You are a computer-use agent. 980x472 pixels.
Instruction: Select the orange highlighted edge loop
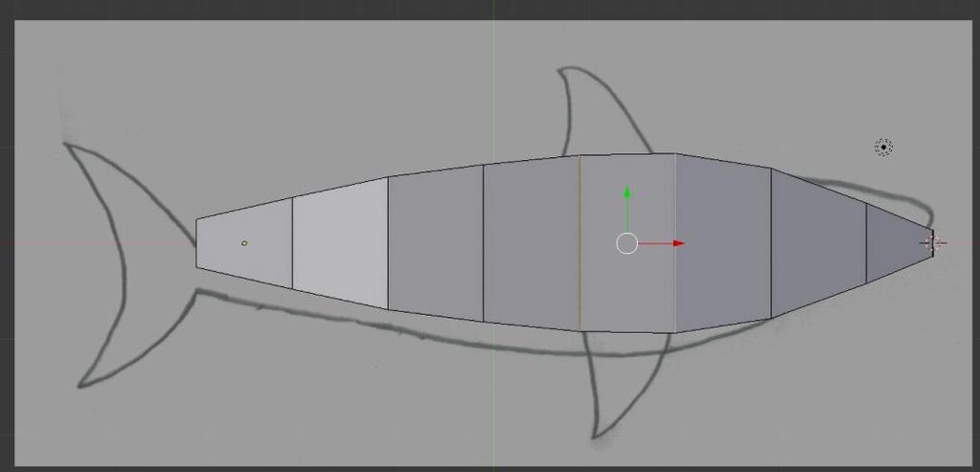pyautogui.click(x=580, y=243)
